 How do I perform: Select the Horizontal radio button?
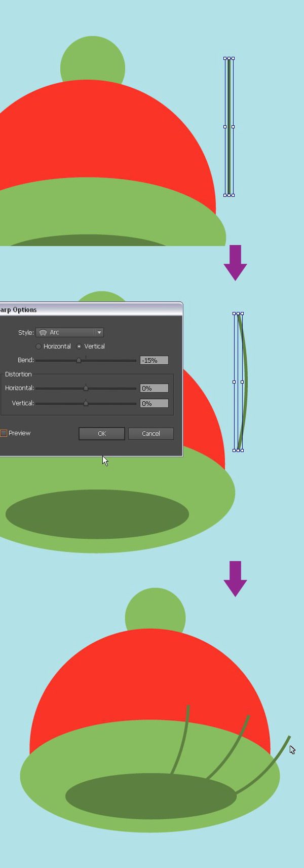click(x=39, y=346)
